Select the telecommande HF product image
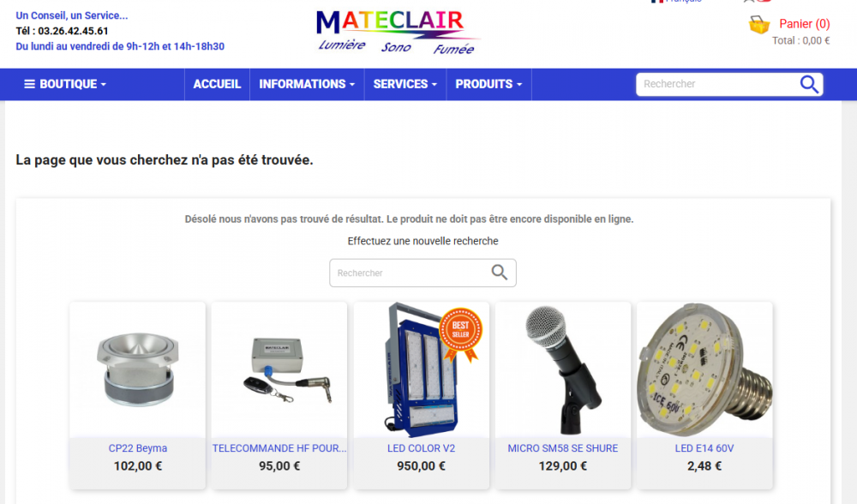857x504 pixels. tap(286, 370)
